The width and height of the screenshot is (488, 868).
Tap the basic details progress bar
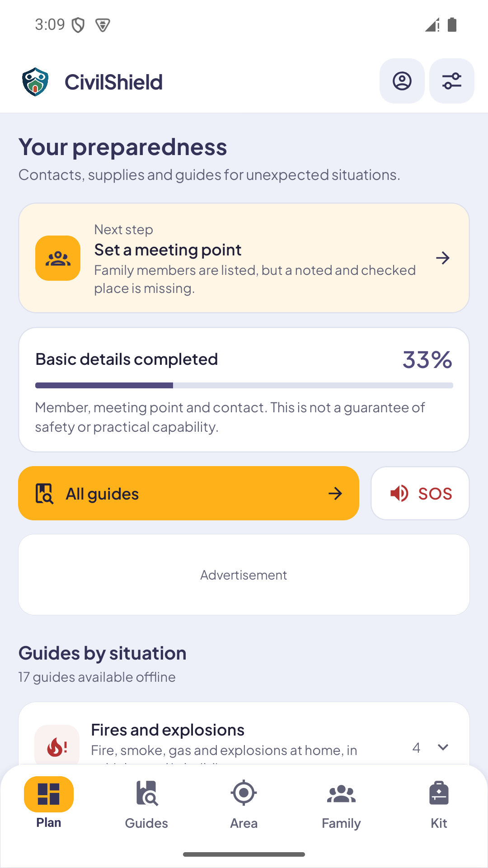pyautogui.click(x=244, y=385)
